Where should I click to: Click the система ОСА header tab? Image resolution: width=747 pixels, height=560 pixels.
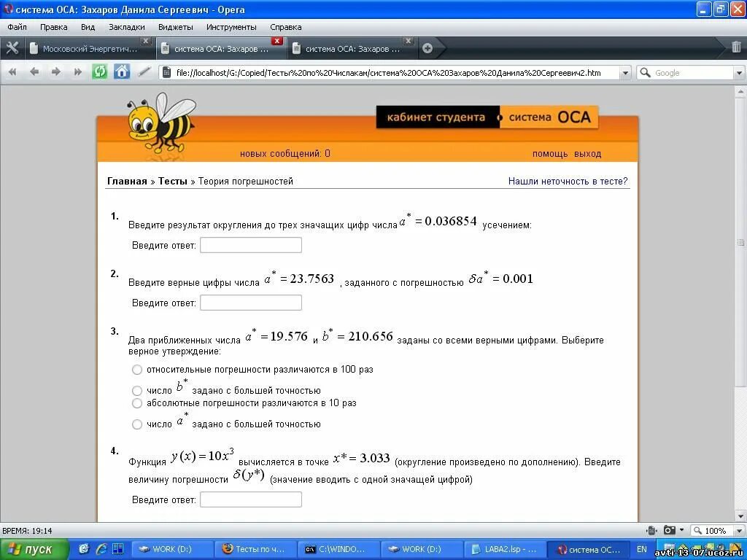pos(549,117)
